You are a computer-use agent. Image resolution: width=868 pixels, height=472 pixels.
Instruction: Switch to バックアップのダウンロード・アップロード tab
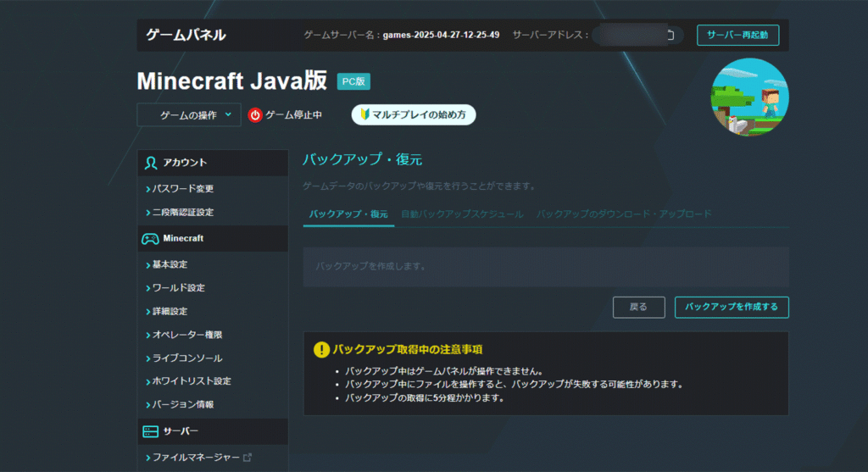point(624,214)
